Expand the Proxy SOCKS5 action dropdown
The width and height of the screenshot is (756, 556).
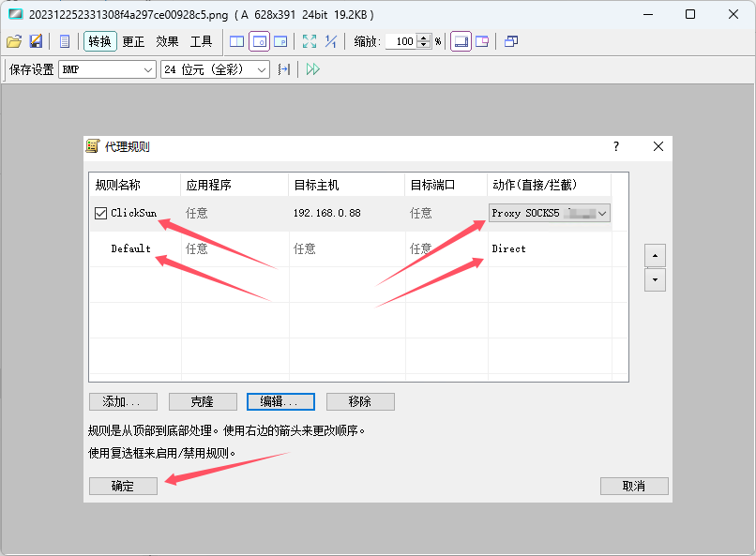(602, 214)
